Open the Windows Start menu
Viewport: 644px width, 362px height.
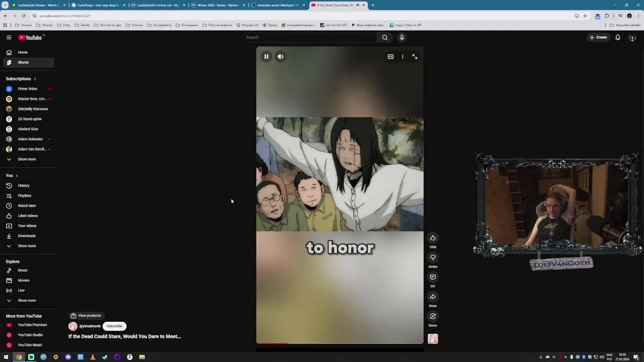(6, 357)
